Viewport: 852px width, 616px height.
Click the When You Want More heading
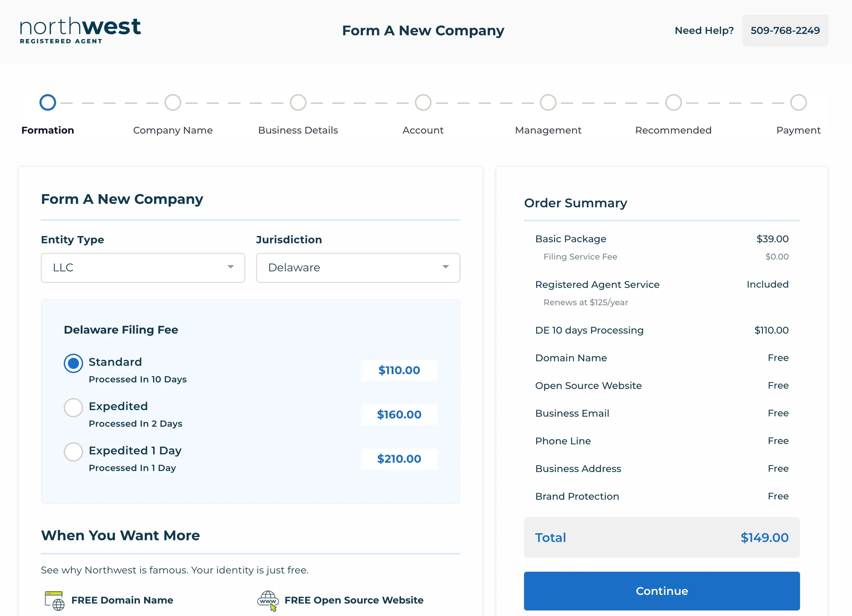coord(120,536)
